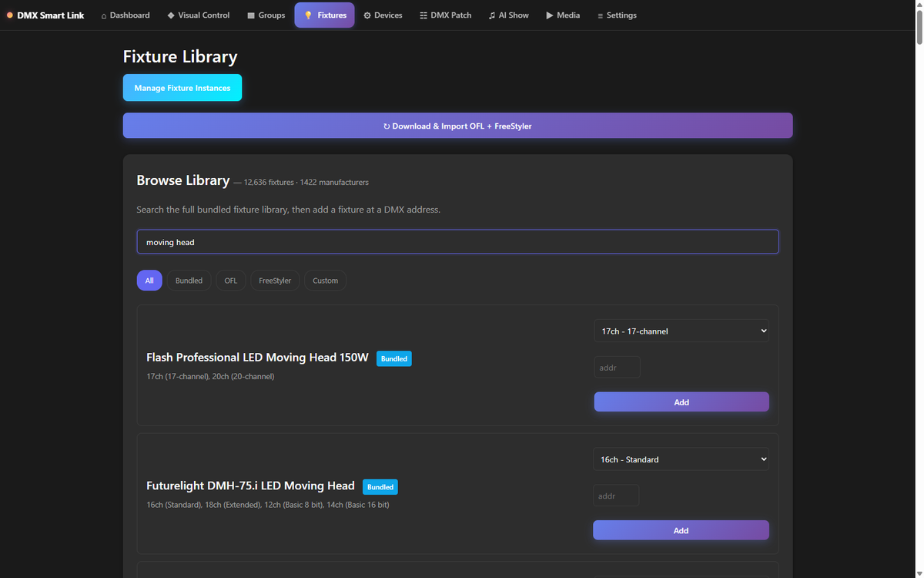Switch to DMX Patch page
924x578 pixels.
pyautogui.click(x=446, y=15)
